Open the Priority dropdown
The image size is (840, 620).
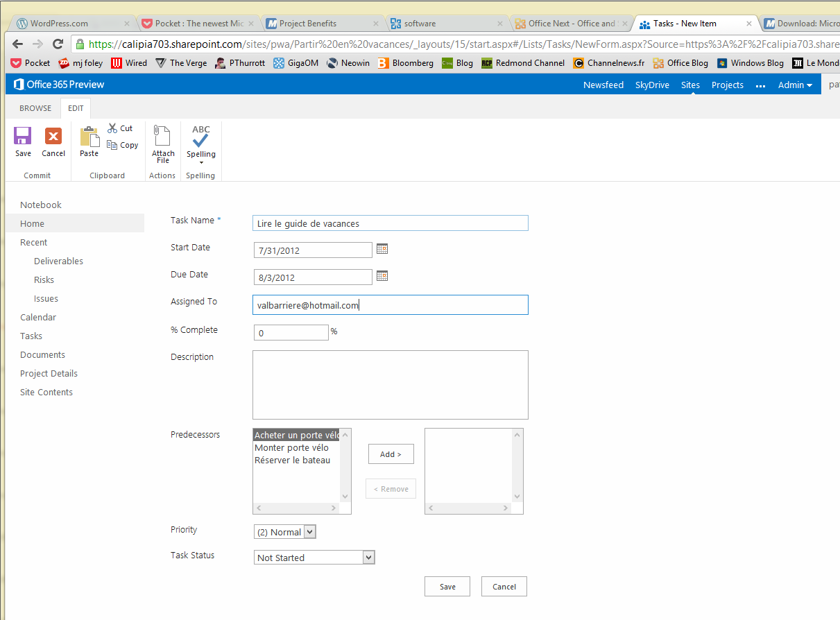309,532
